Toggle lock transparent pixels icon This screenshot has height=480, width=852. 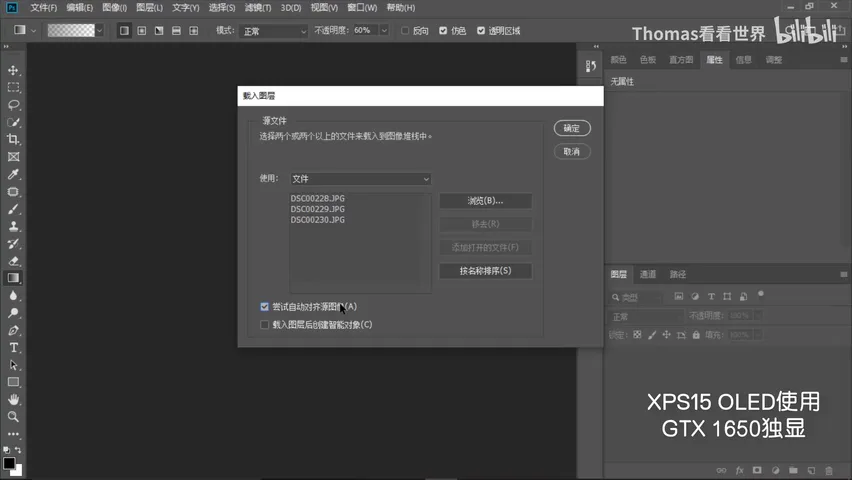click(637, 335)
